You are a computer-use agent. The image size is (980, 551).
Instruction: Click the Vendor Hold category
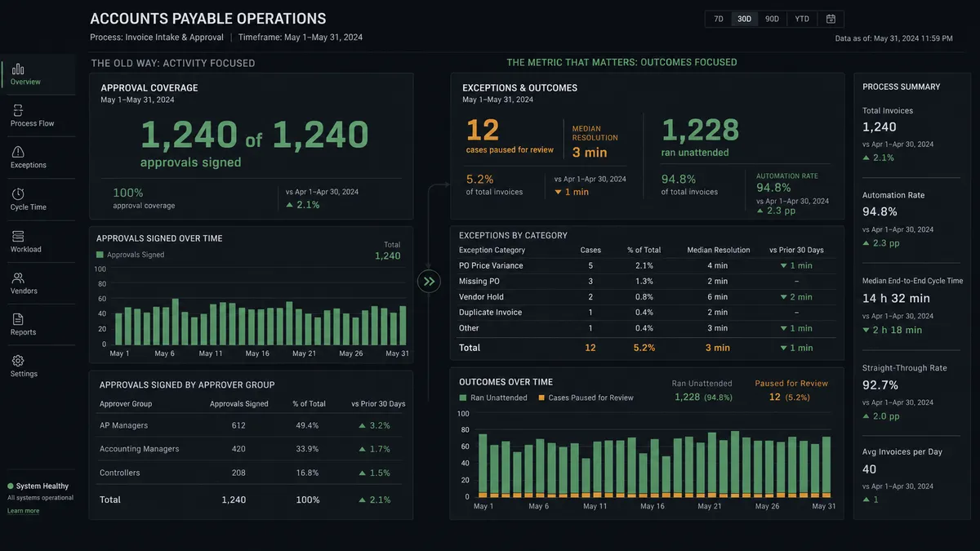coord(481,297)
